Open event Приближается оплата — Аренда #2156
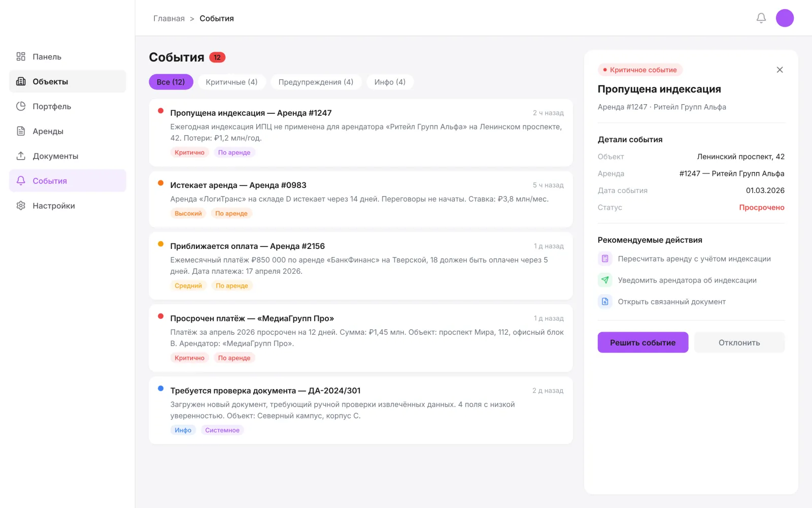The image size is (812, 508). pyautogui.click(x=361, y=266)
